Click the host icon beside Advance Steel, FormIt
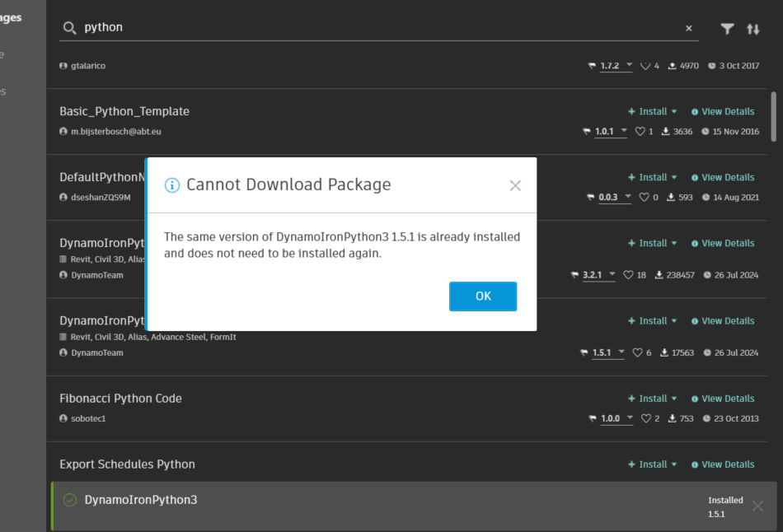783x532 pixels. (x=63, y=337)
